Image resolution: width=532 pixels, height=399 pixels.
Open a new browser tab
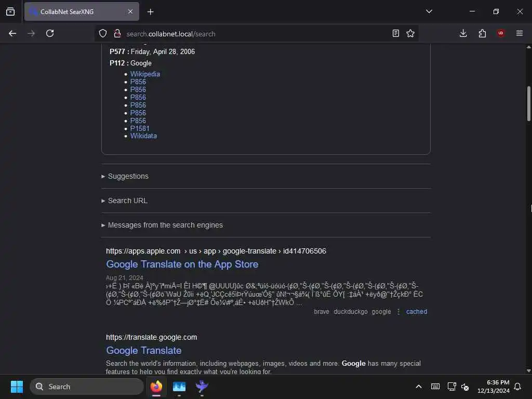coord(150,12)
